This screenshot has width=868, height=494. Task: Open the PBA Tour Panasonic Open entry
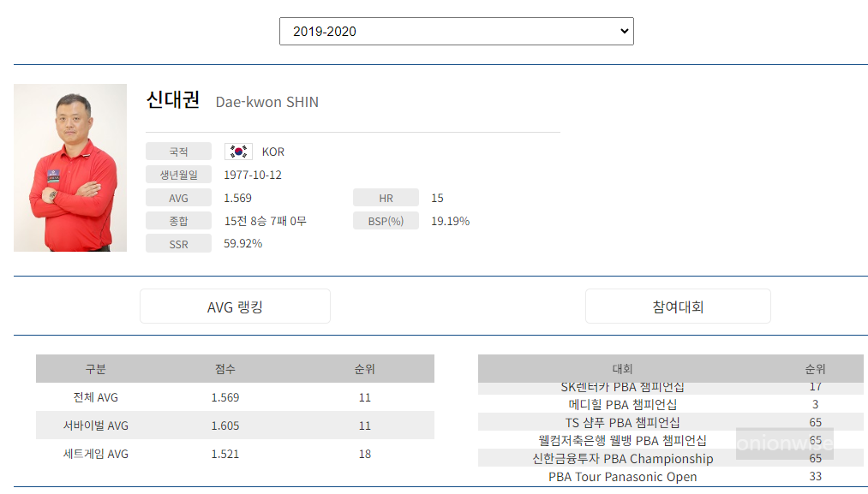[x=623, y=476]
